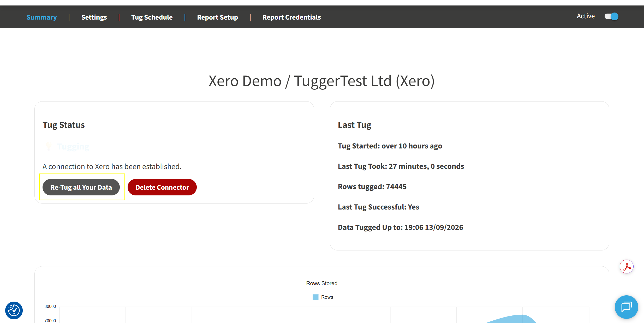644x323 pixels.
Task: Select 'Tug Started: over 10 hours ago'
Action: click(390, 146)
